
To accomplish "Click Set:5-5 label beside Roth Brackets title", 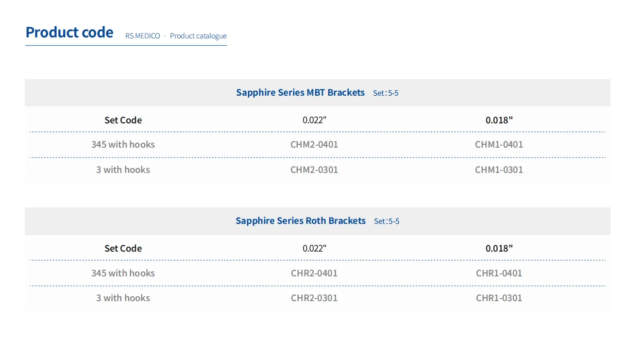I will tap(387, 221).
